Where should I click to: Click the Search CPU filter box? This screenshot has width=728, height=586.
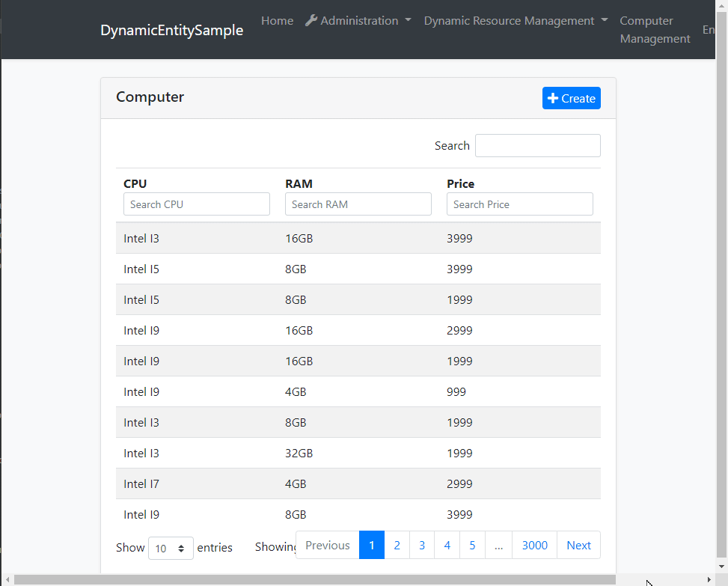click(x=196, y=204)
